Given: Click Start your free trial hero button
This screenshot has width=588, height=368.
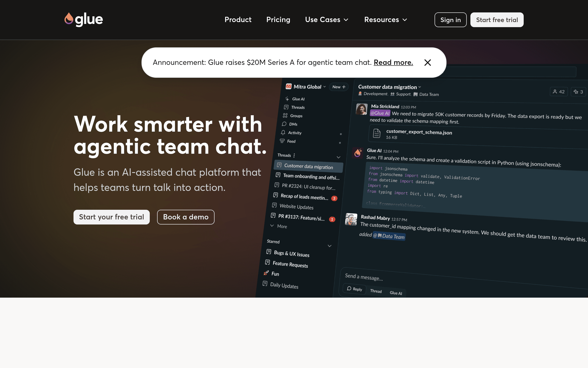Looking at the screenshot, I should (x=112, y=217).
